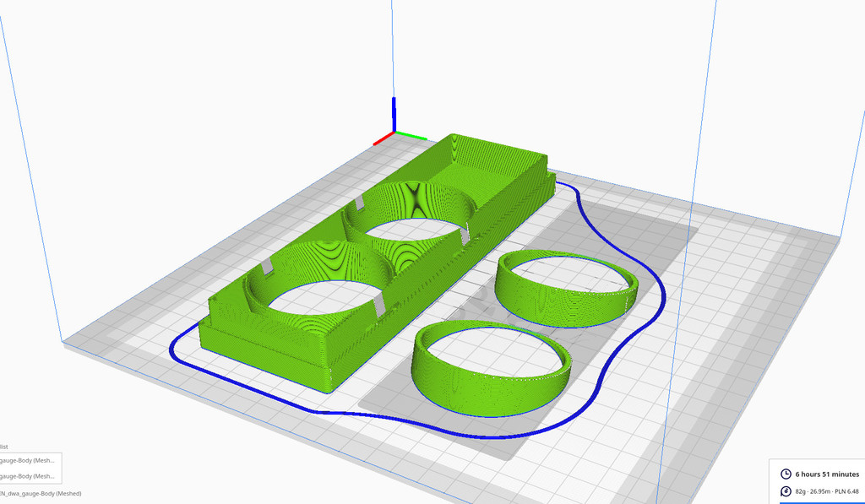Select second gauge-Body entry in object list
The width and height of the screenshot is (865, 504).
28,476
